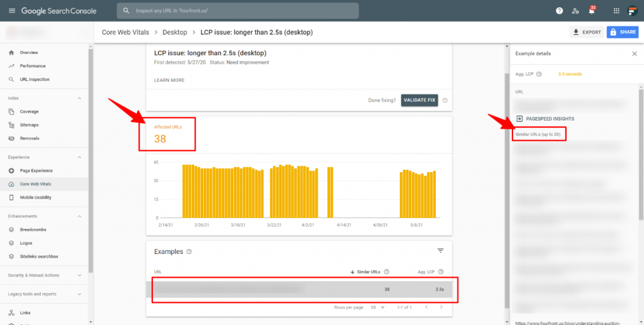The image size is (644, 325).
Task: Open the Help question mark icon
Action: [559, 11]
